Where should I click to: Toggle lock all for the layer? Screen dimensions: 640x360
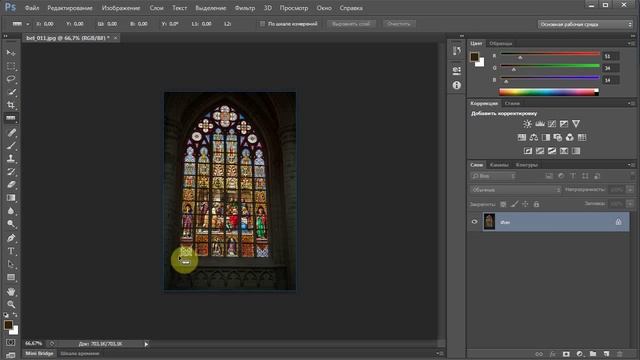coord(536,204)
